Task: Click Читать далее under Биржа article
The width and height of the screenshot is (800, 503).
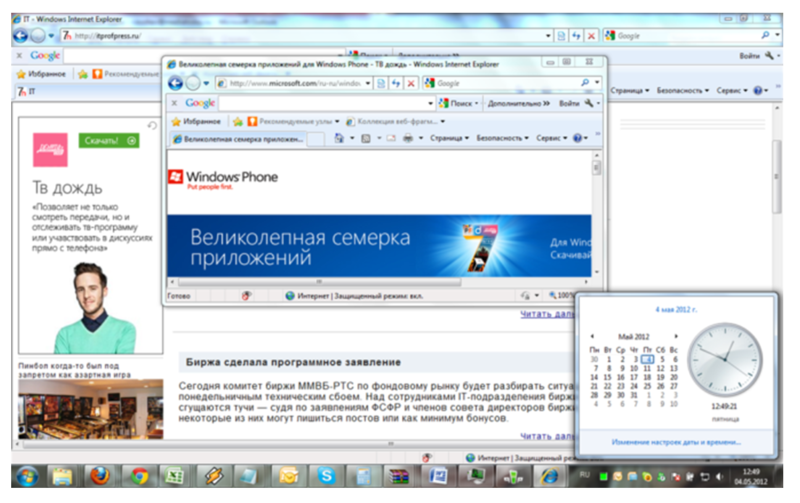Action: pyautogui.click(x=547, y=437)
